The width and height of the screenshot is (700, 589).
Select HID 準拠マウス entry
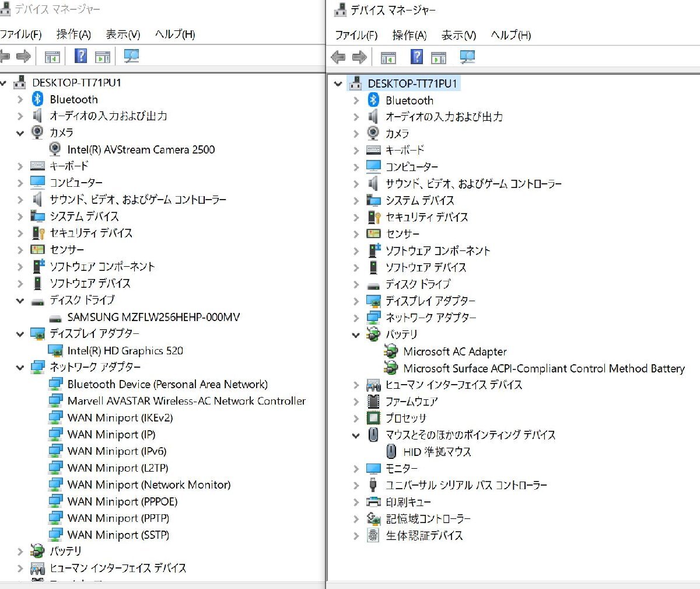[x=437, y=452]
